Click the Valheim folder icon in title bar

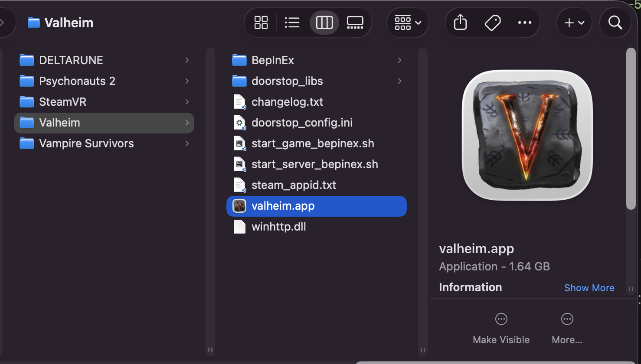pos(33,23)
